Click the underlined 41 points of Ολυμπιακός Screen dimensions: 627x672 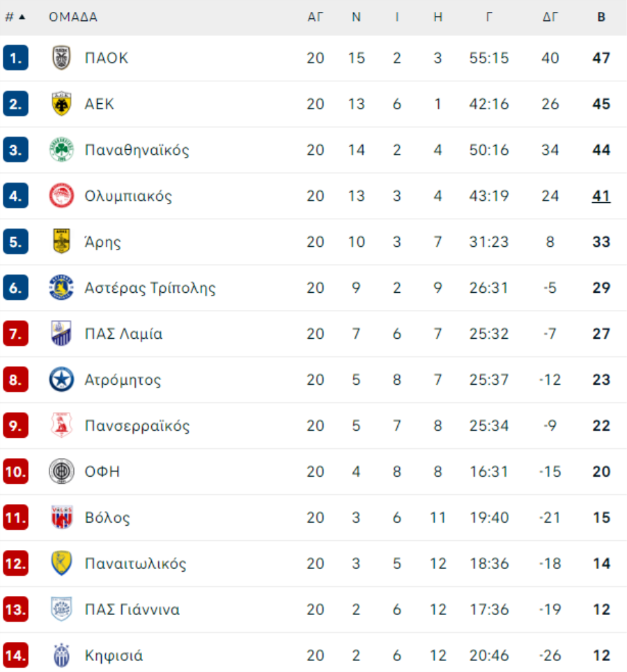[x=601, y=196]
